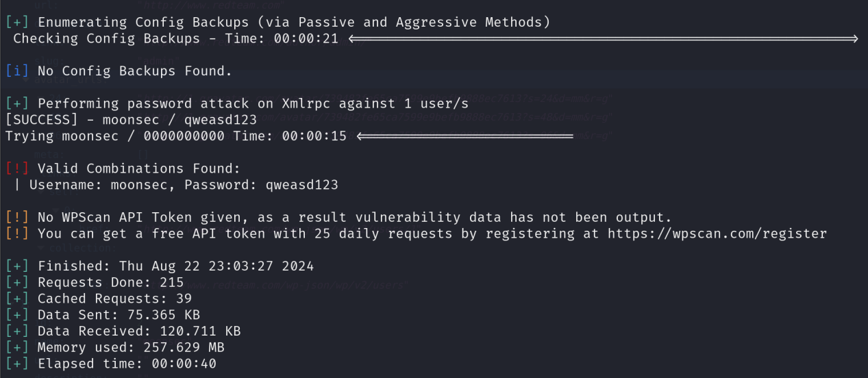The image size is (868, 378).
Task: Click the Data Received: 120.711 KB line
Action: (x=139, y=332)
